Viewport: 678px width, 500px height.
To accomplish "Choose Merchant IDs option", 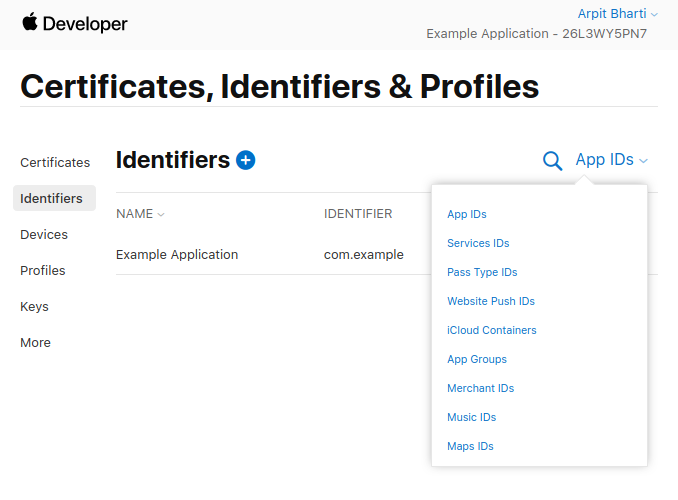I will click(x=480, y=388).
